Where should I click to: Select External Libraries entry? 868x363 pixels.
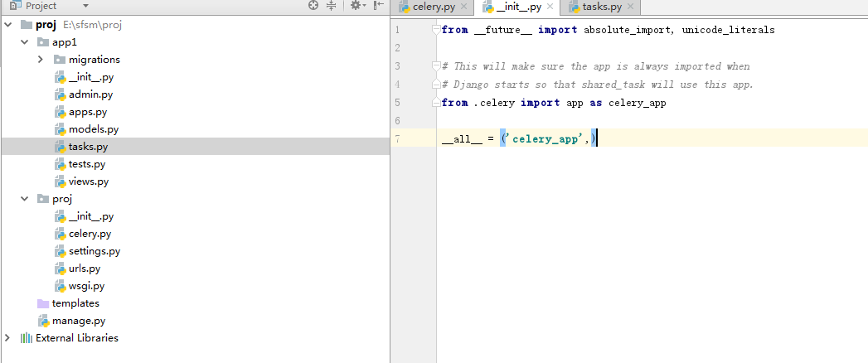[77, 337]
